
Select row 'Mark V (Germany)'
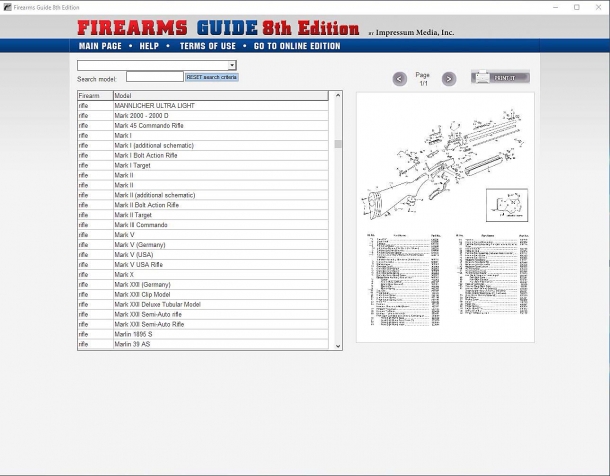pyautogui.click(x=203, y=245)
